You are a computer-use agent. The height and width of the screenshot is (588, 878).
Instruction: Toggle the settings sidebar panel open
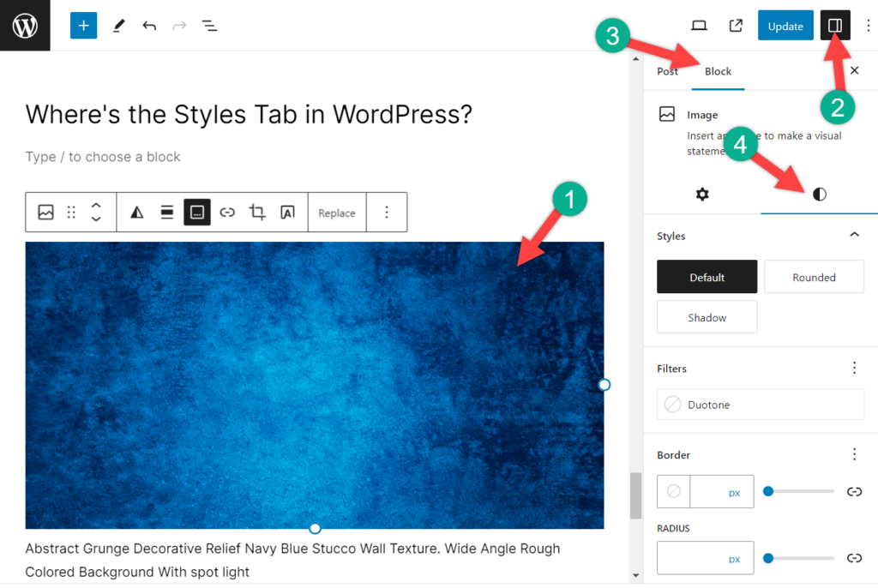click(834, 25)
